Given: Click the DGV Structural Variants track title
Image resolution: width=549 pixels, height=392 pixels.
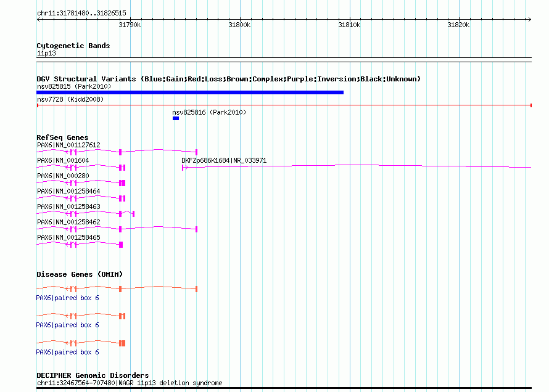Looking at the screenshot, I should point(229,79).
